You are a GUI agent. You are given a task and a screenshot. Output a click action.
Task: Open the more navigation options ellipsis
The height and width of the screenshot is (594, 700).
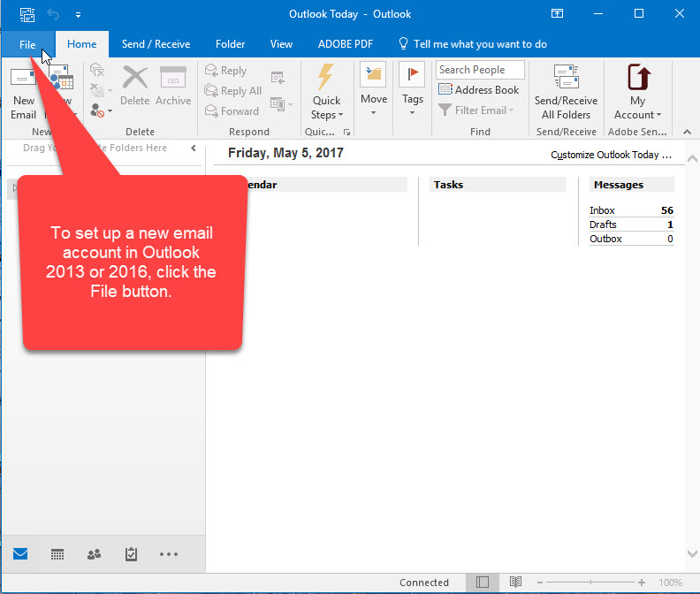coord(168,554)
